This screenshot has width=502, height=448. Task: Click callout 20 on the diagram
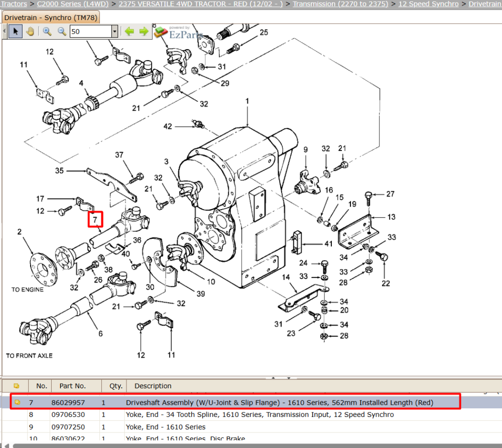[344, 310]
